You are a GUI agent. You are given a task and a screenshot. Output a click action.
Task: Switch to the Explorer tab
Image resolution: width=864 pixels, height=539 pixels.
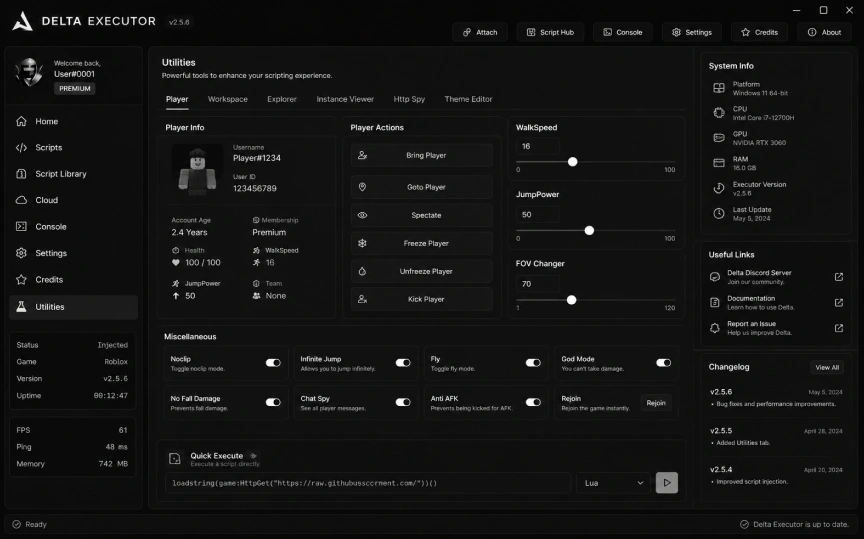(x=282, y=99)
